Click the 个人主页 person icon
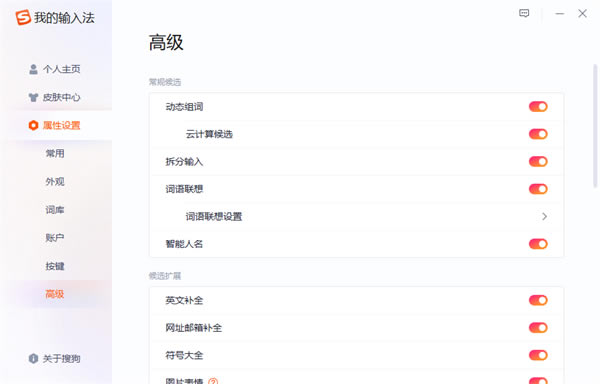600x384 pixels. tap(33, 69)
